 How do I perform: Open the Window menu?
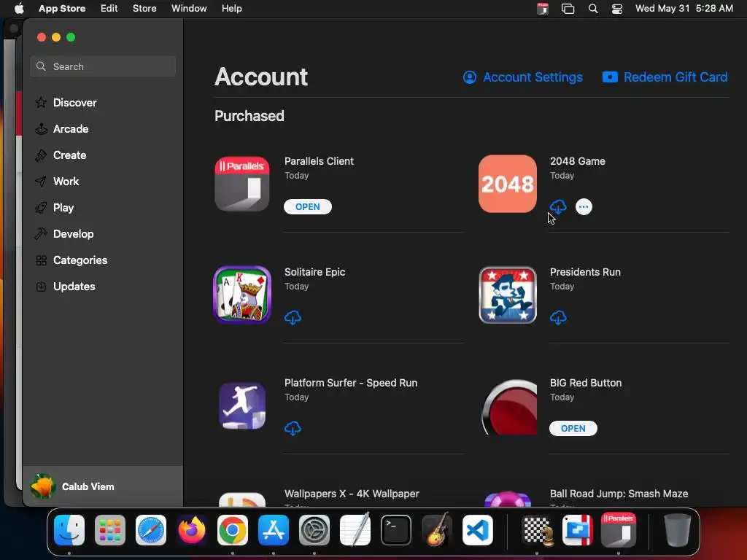(189, 9)
